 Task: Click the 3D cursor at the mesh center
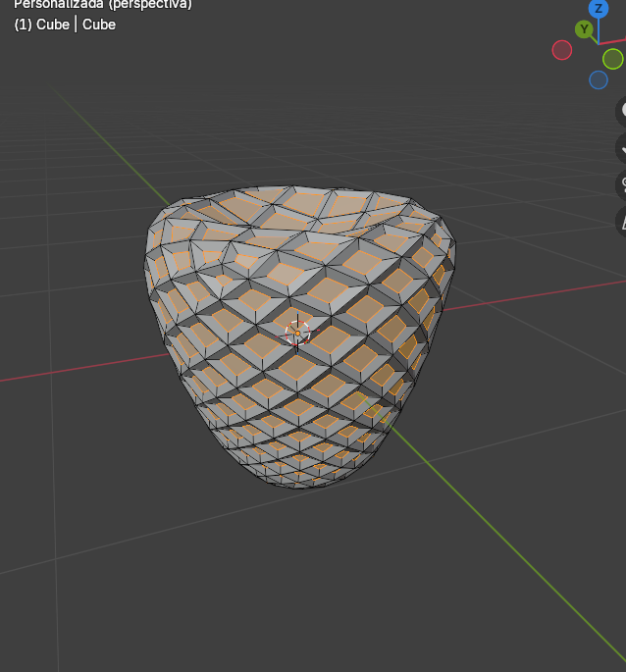point(297,333)
